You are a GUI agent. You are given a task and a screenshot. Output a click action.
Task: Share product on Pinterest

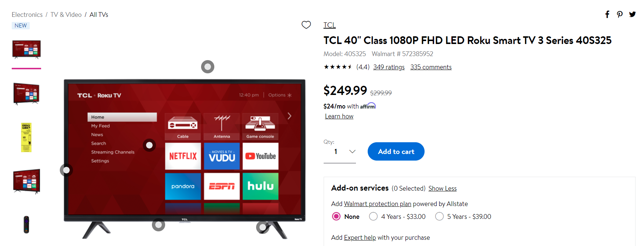620,14
